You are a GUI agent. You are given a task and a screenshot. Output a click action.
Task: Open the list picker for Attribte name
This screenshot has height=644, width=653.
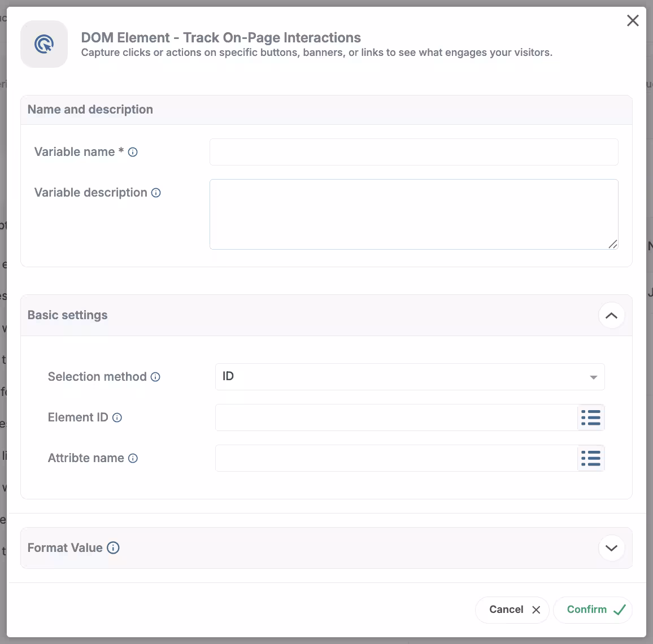click(x=591, y=458)
